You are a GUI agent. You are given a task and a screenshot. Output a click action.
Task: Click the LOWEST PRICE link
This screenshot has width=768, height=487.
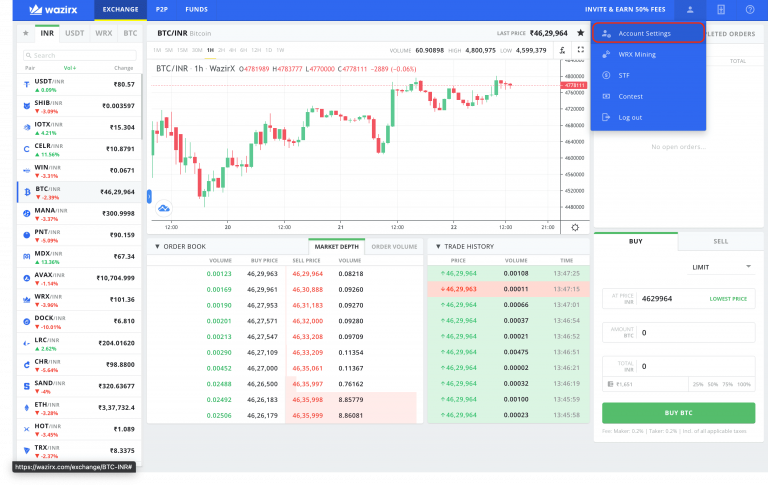[727, 298]
